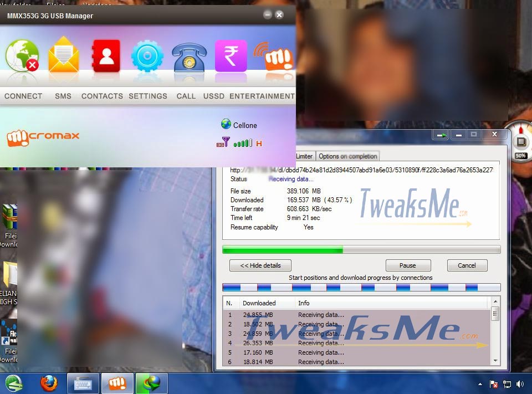Open the Settings blue gear icon
Viewport: 532px width, 394px height.
coord(147,56)
